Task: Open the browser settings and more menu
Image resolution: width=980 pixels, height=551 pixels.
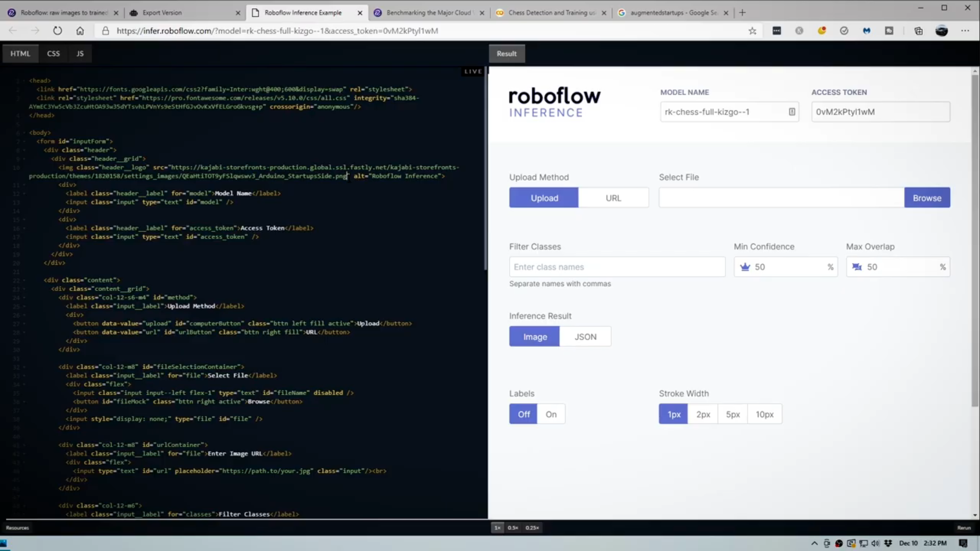Action: [x=965, y=31]
